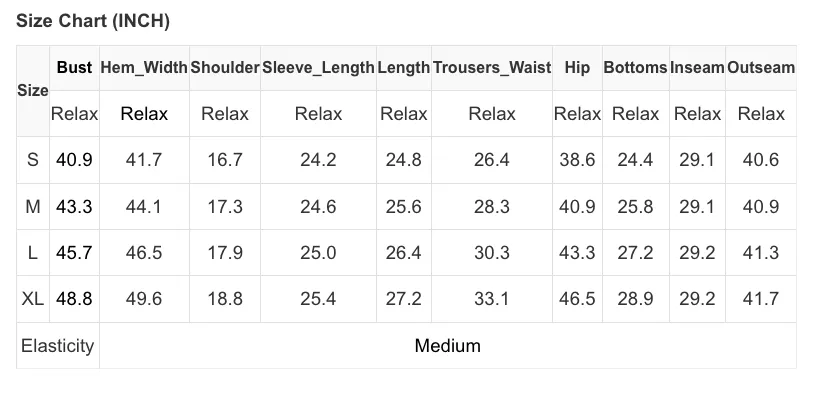The height and width of the screenshot is (398, 824).
Task: Click trousers waist value 33.1
Action: 492,299
